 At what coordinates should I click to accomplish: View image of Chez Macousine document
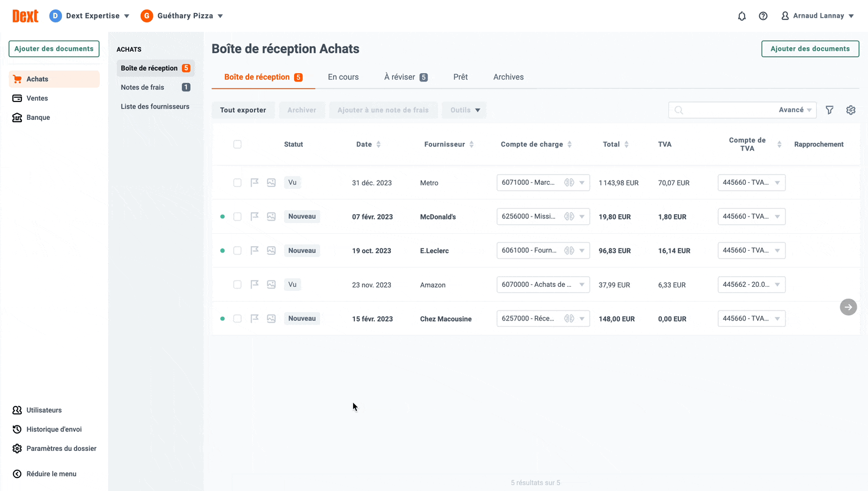(x=271, y=319)
